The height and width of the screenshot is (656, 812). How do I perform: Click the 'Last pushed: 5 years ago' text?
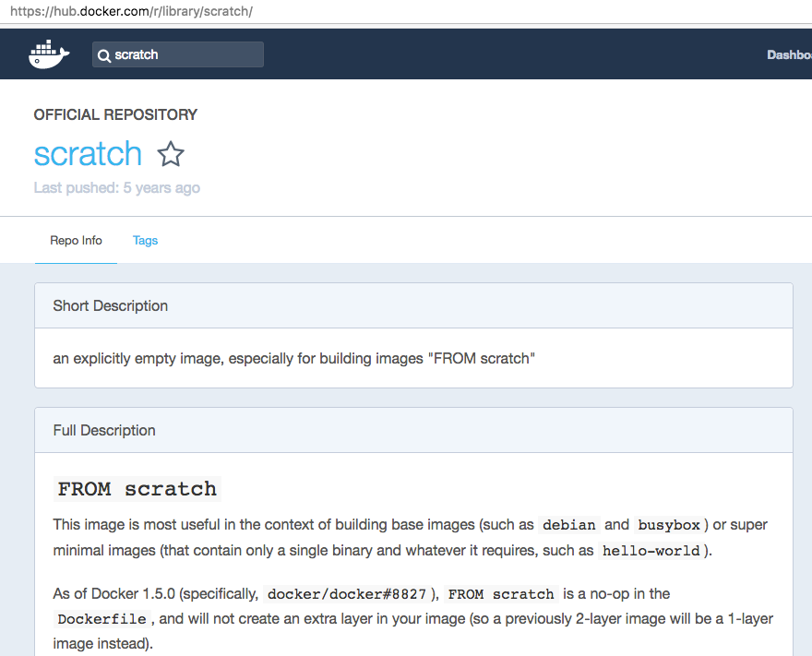pos(116,187)
